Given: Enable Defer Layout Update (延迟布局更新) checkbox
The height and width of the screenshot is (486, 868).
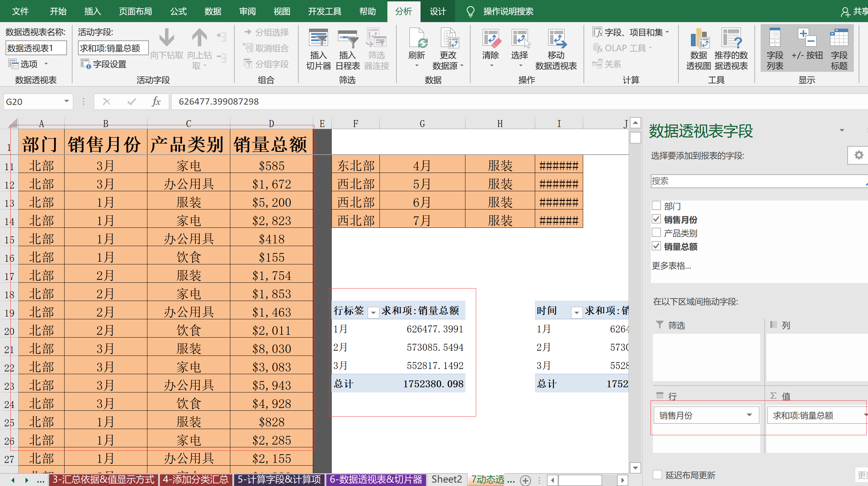Looking at the screenshot, I should [x=657, y=475].
